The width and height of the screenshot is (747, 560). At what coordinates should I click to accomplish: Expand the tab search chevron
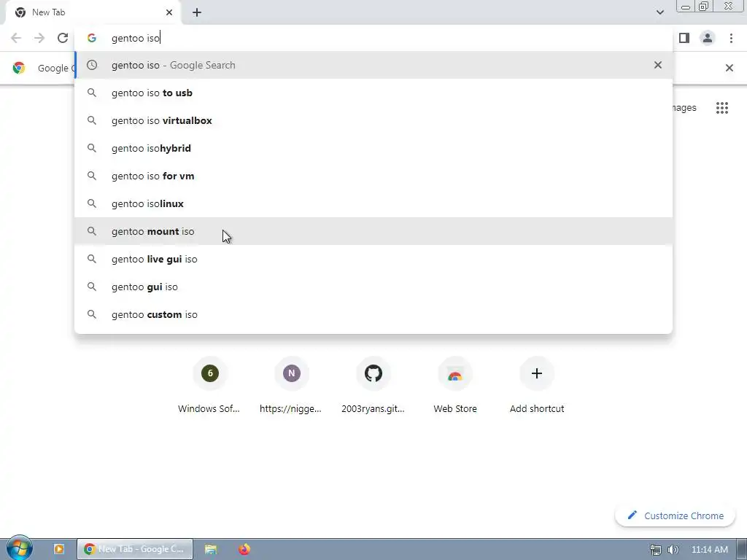click(x=659, y=12)
